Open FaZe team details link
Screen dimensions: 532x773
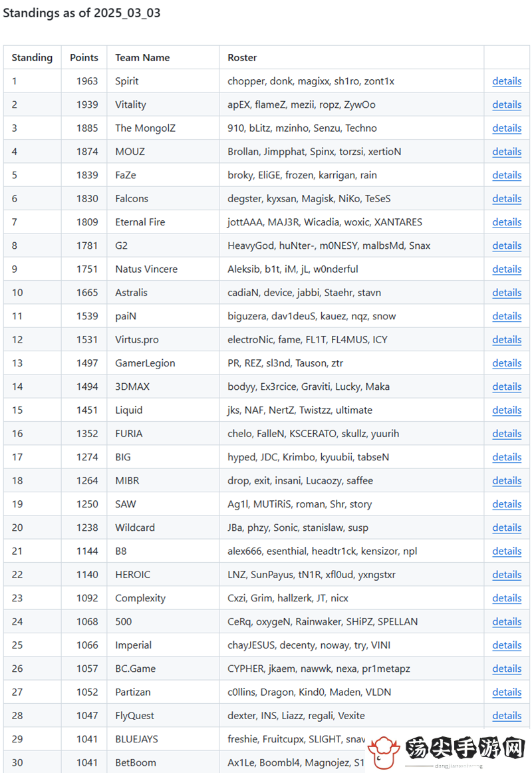[x=507, y=175]
